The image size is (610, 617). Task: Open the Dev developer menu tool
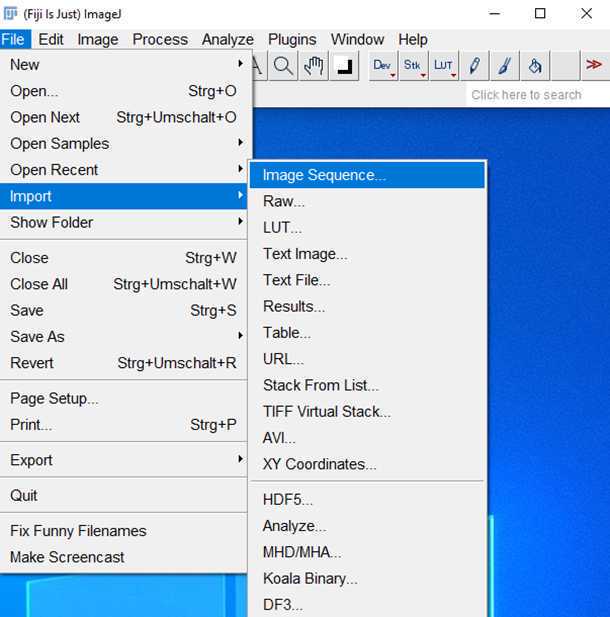click(383, 66)
